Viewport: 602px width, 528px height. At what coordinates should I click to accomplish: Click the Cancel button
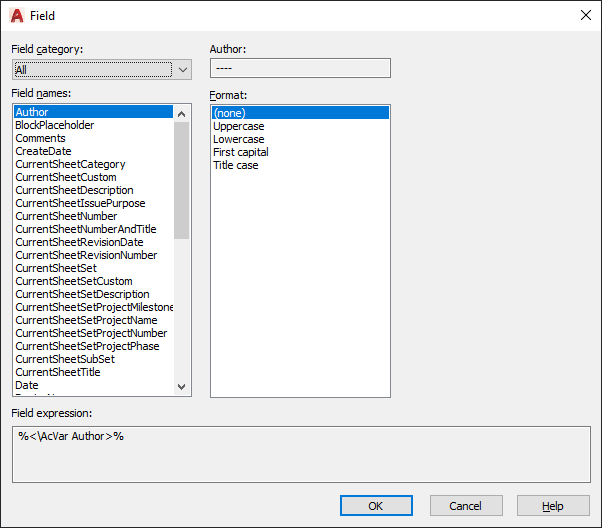466,506
